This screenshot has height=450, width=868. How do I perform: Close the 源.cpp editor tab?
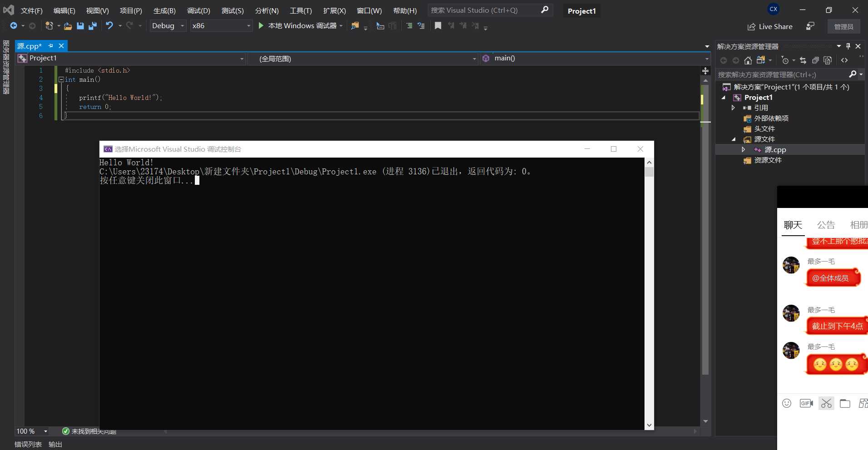[x=61, y=46]
